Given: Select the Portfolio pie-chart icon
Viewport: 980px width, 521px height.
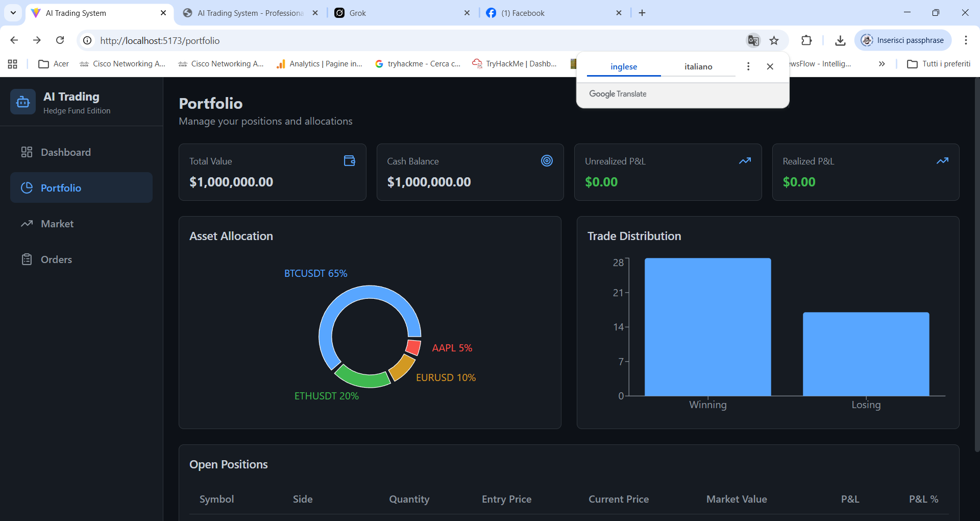Looking at the screenshot, I should (x=27, y=187).
